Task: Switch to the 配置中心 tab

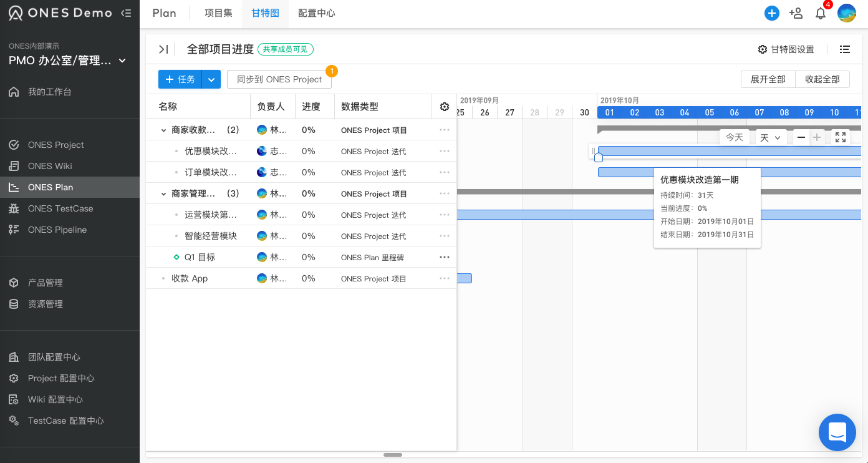Action: 317,13
